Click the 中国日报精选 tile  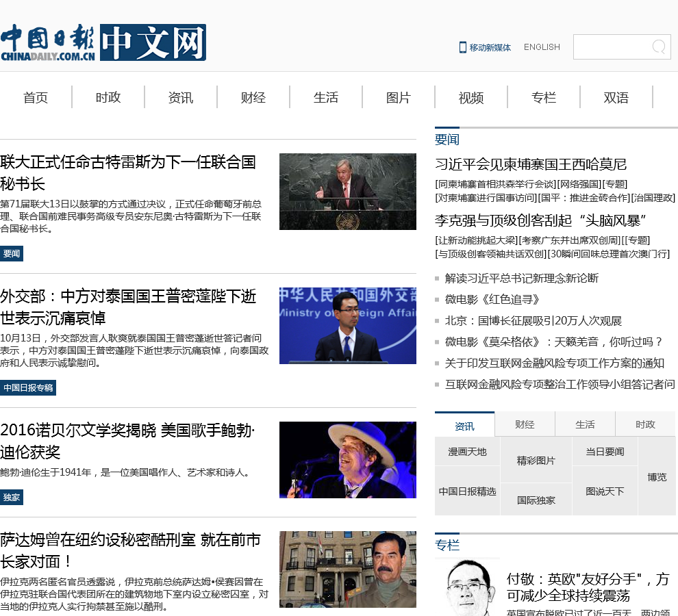[x=468, y=491]
